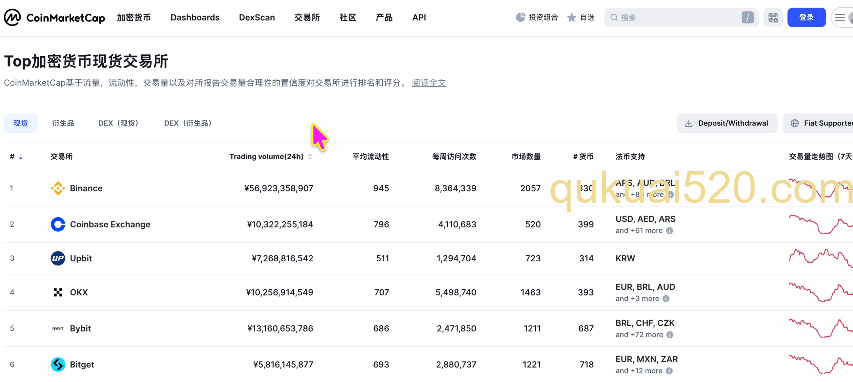Viewport: 853px width, 382px height.
Task: Click the CoinMarketCap logo
Action: point(54,18)
